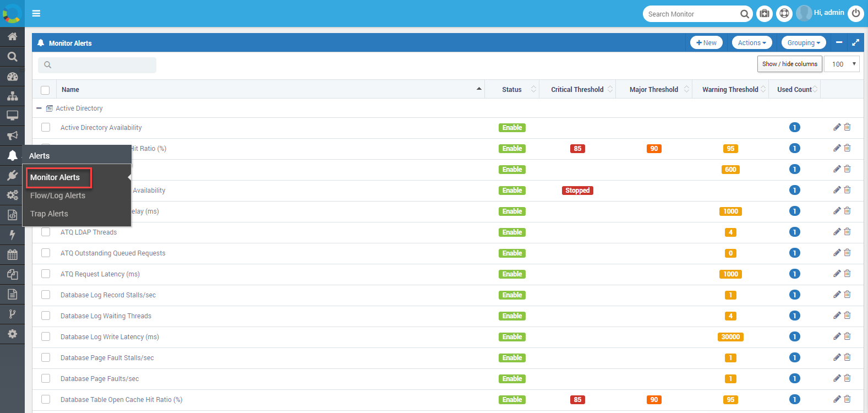This screenshot has height=413, width=868.
Task: Open the branch/fork sidebar icon
Action: (x=12, y=314)
